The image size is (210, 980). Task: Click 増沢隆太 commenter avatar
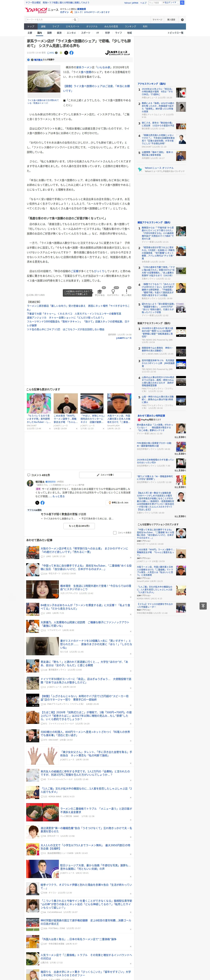pos(30,483)
